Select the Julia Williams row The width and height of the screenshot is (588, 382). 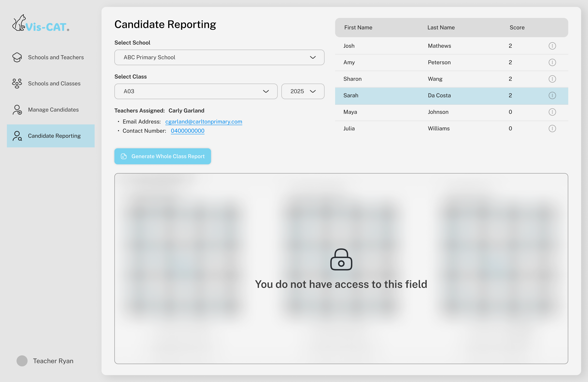coord(420,128)
